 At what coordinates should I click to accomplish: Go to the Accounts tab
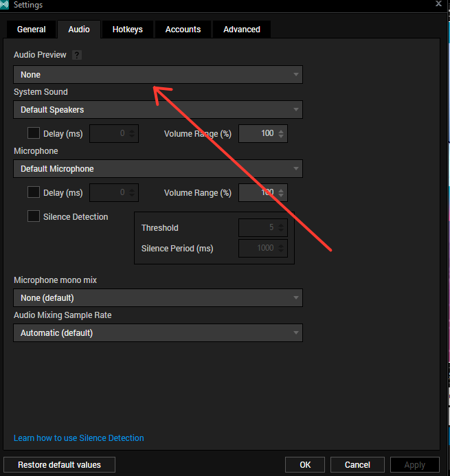[x=183, y=30]
